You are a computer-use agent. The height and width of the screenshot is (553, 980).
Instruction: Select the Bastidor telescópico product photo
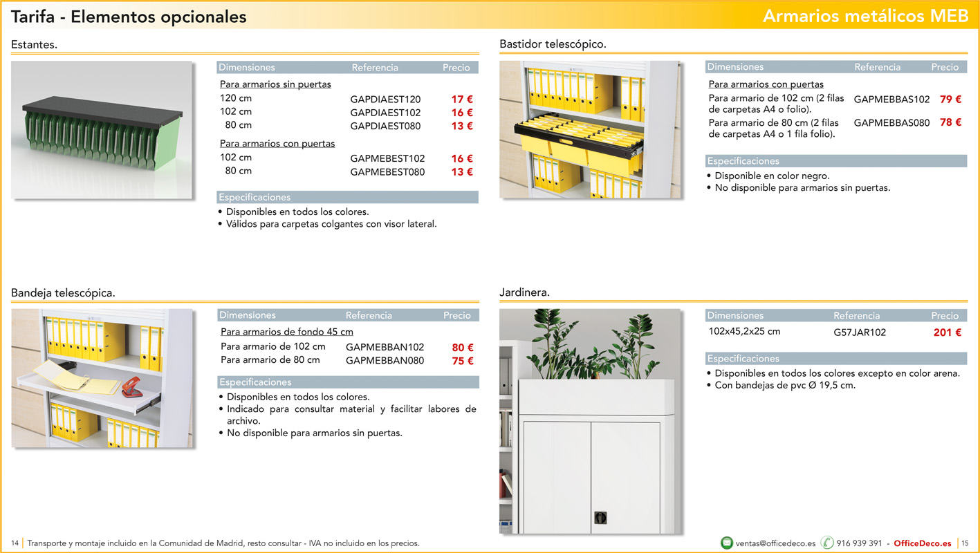(590, 129)
